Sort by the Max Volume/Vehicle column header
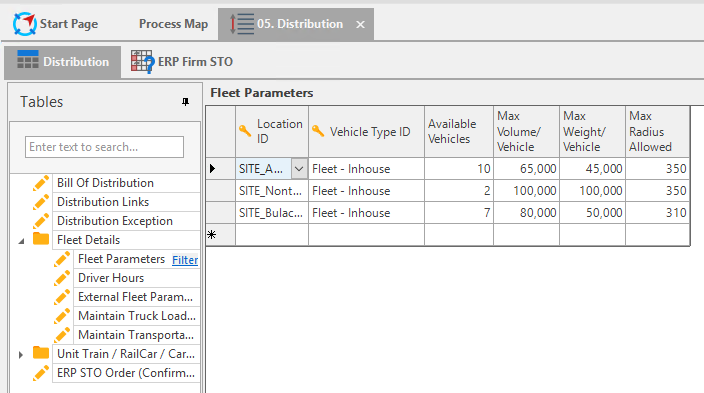 click(527, 132)
